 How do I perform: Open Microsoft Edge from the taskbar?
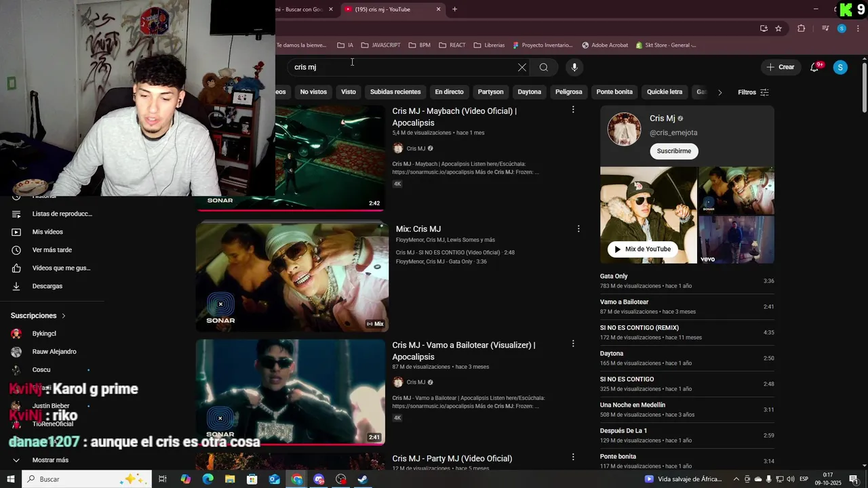pyautogui.click(x=208, y=479)
